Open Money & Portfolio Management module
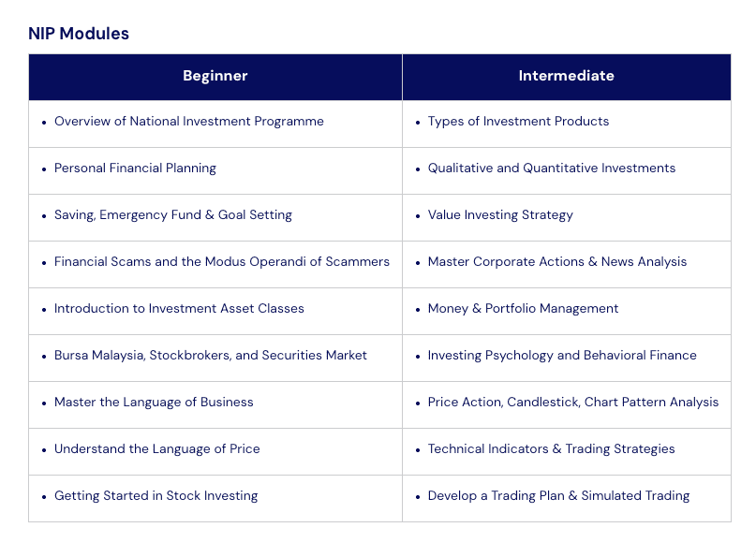 pyautogui.click(x=523, y=309)
